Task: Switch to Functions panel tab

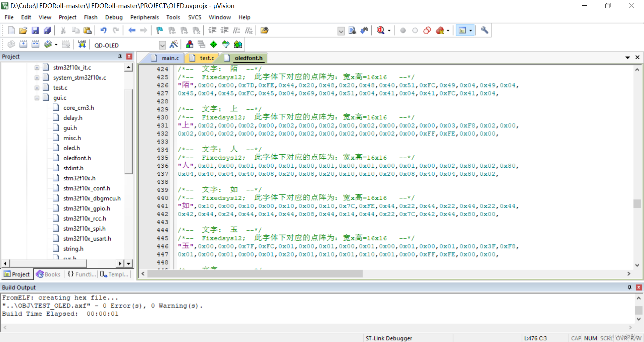Action: pyautogui.click(x=82, y=274)
